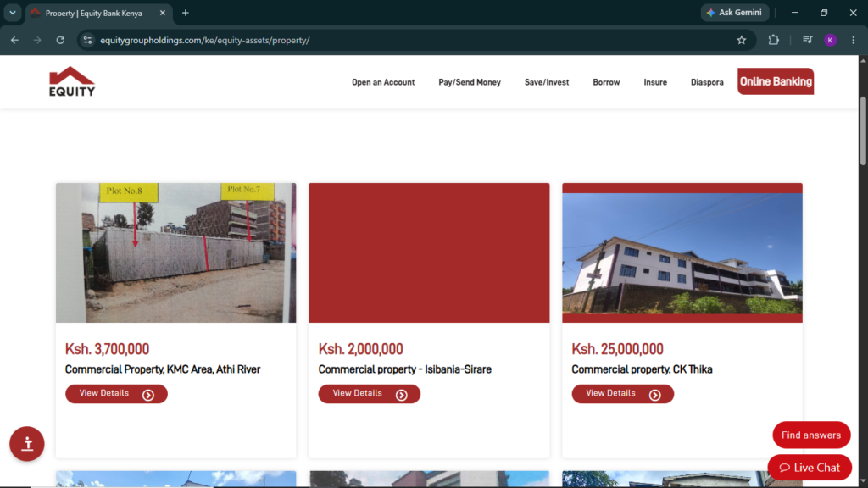Open a new tab with the plus icon
This screenshot has width=868, height=488.
point(186,13)
